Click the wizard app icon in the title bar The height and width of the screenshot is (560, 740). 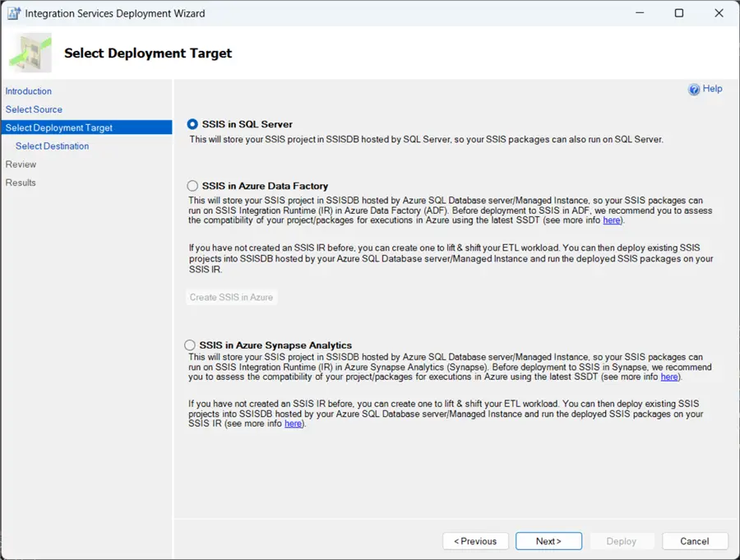click(x=13, y=13)
